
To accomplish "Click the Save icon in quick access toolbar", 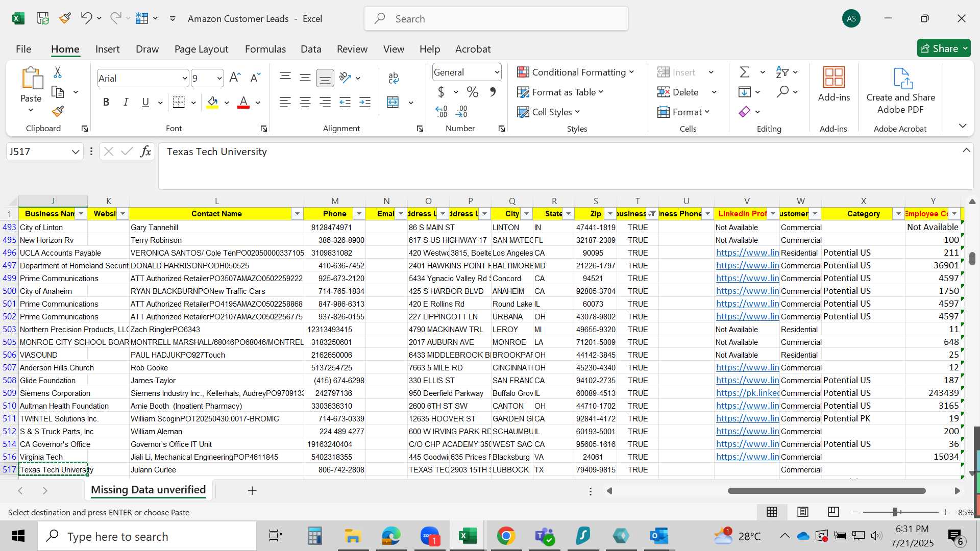I will point(43,18).
